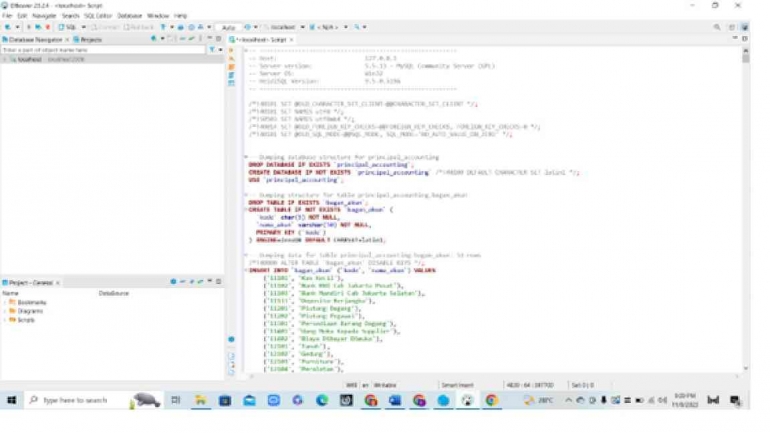Click the execute SQL statement icon in editor sidebar
Image resolution: width=770 pixels, height=433 pixels.
231,51
